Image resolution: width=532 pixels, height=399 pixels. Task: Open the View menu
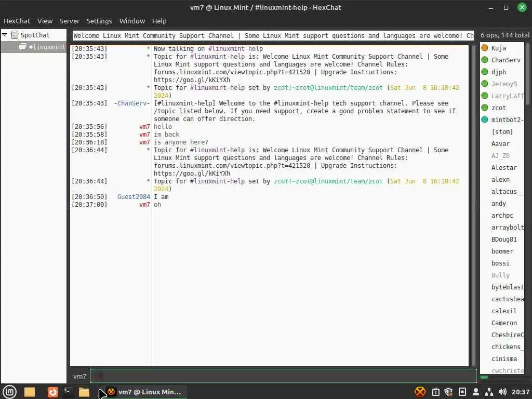click(x=45, y=21)
